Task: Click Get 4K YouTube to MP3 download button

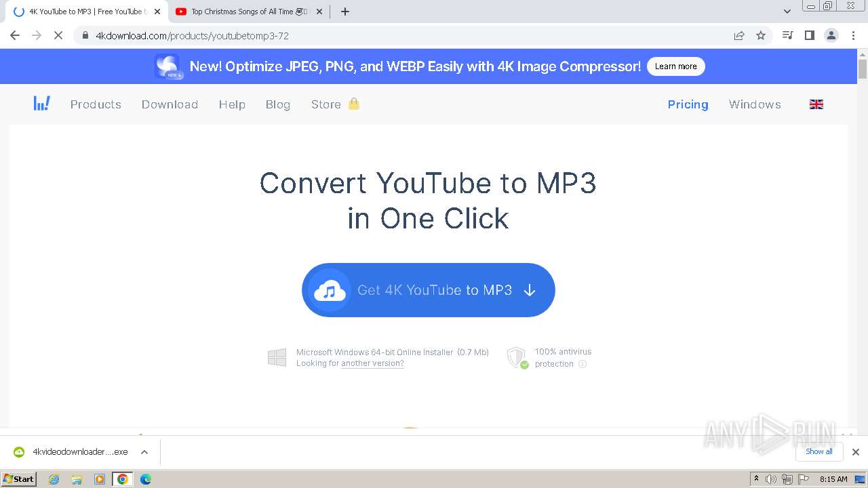Action: [429, 290]
